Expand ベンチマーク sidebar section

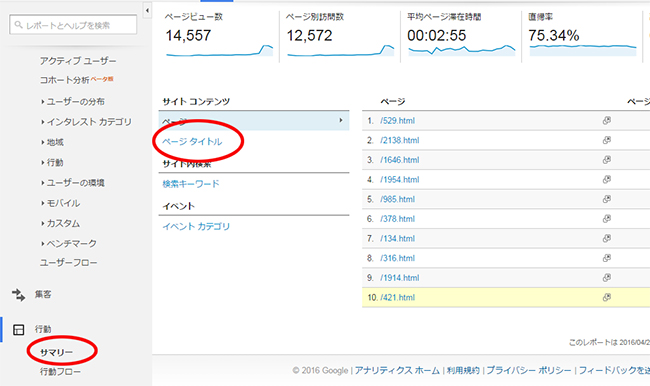(69, 243)
